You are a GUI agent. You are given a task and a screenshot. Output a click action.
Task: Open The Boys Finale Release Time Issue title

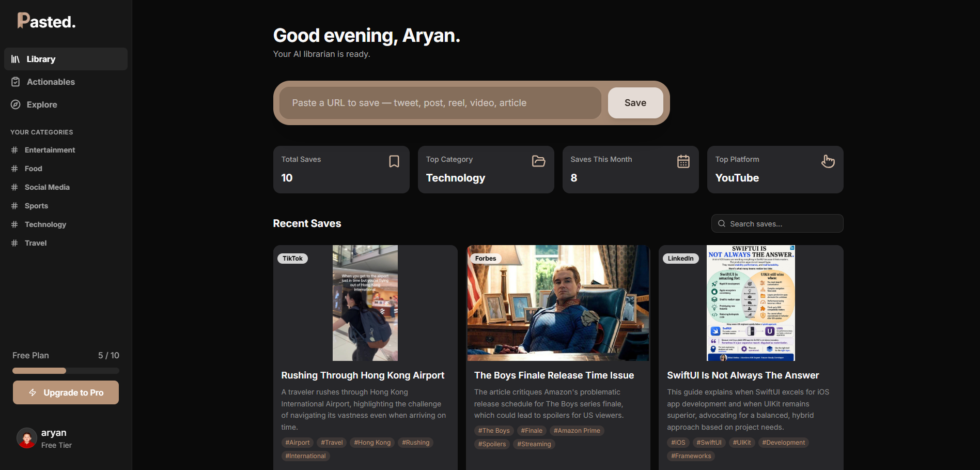click(x=554, y=375)
